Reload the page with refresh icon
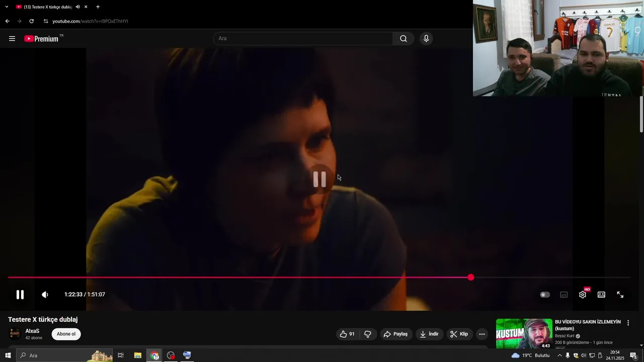The height and width of the screenshot is (362, 644). coord(31,21)
